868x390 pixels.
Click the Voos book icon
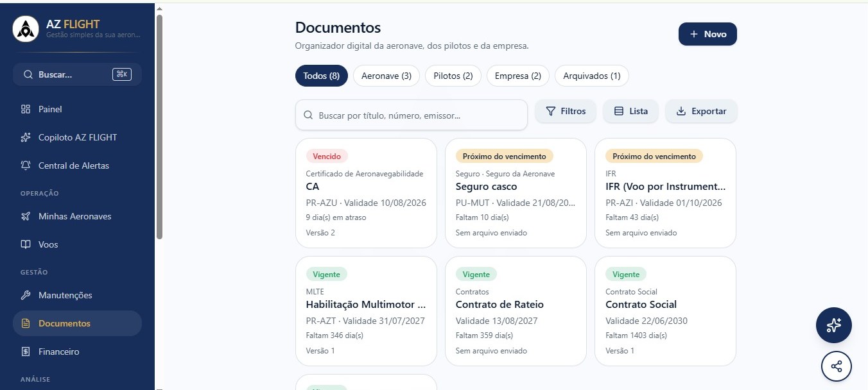26,244
